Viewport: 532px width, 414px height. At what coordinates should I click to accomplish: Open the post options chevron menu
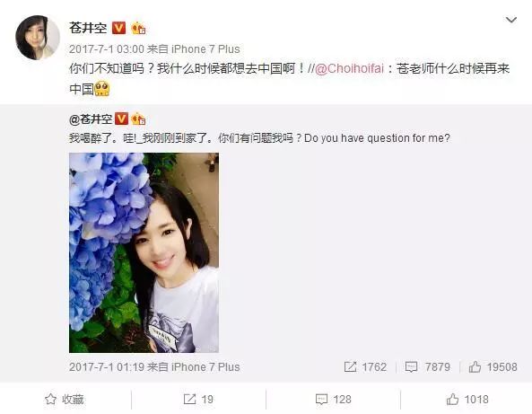pyautogui.click(x=511, y=20)
